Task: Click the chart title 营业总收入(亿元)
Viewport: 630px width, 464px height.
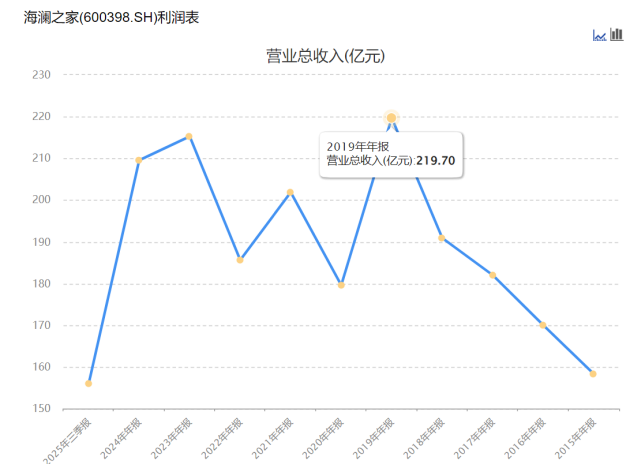Action: [x=325, y=56]
